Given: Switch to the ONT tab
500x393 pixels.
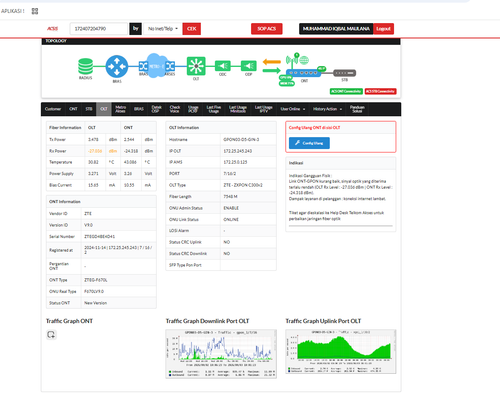Looking at the screenshot, I should pyautogui.click(x=73, y=109).
